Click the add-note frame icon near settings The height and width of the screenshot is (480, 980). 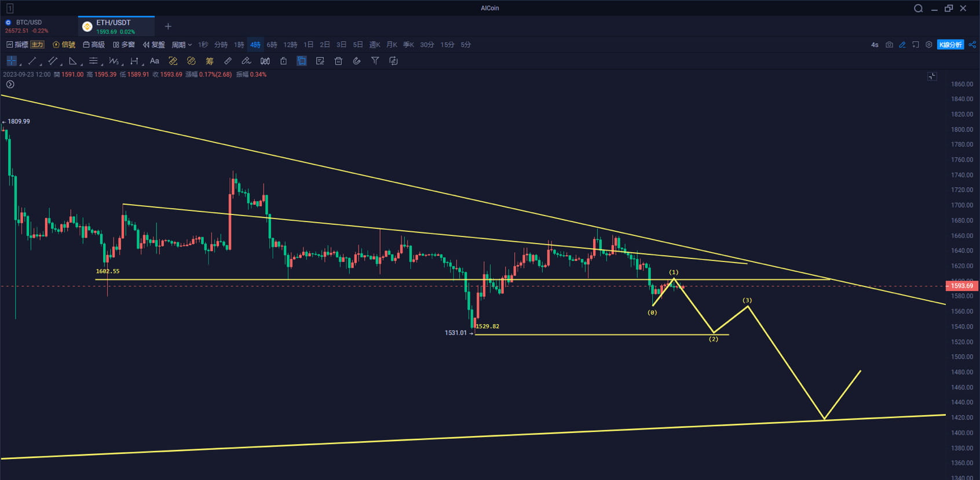(x=916, y=45)
